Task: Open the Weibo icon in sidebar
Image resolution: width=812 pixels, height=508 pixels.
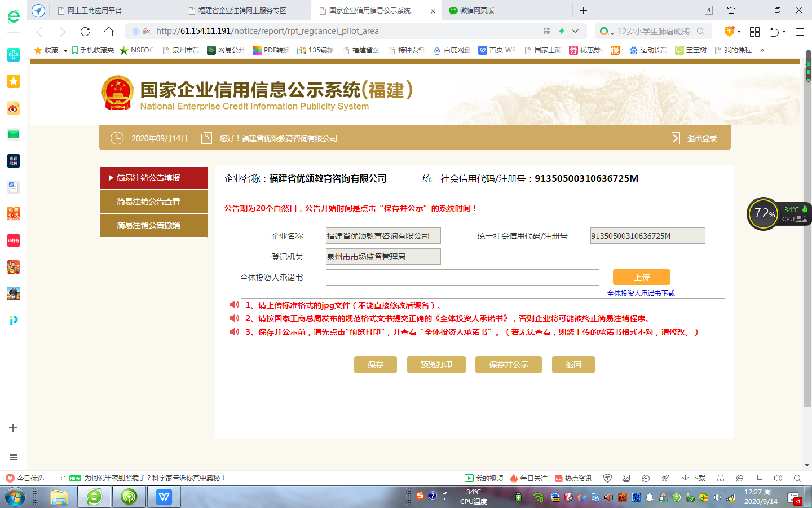Action: point(14,108)
